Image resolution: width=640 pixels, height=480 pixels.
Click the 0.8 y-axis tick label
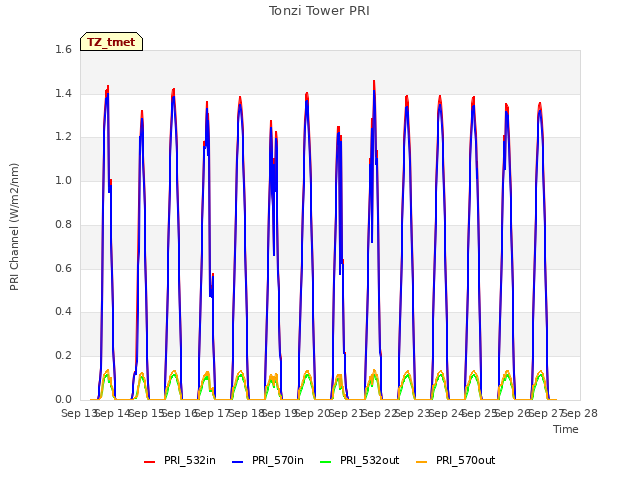coord(63,224)
